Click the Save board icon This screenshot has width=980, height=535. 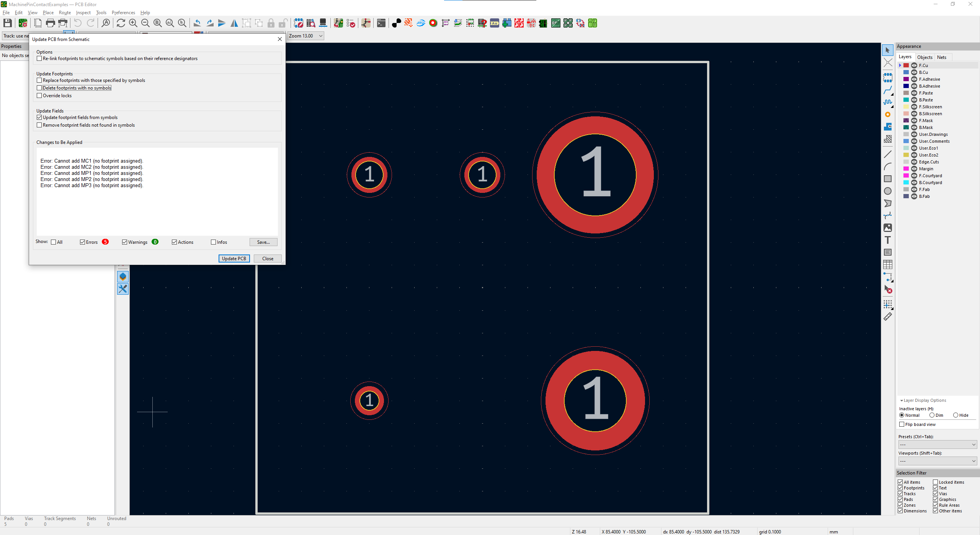[x=7, y=23]
